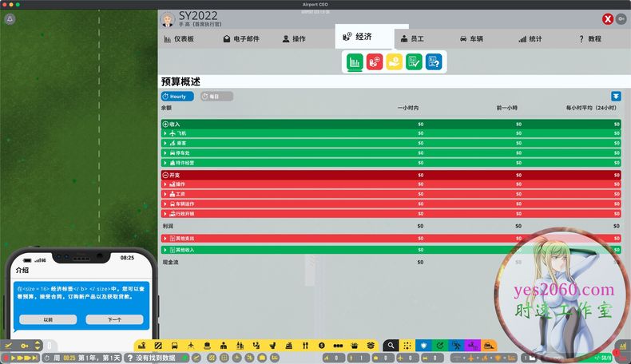Click the notification bell icon at top left
Image resolution: width=631 pixels, height=364 pixels.
[x=10, y=18]
